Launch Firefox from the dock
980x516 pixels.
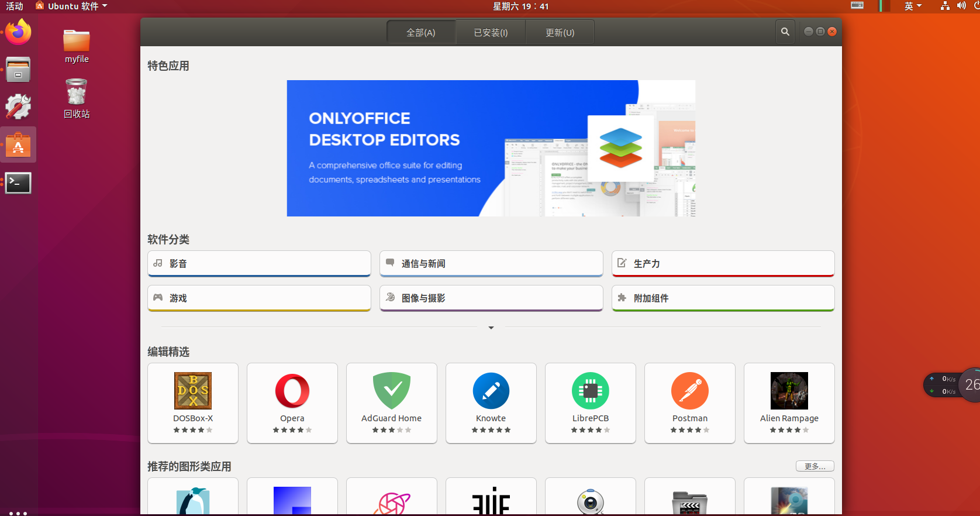pyautogui.click(x=18, y=32)
